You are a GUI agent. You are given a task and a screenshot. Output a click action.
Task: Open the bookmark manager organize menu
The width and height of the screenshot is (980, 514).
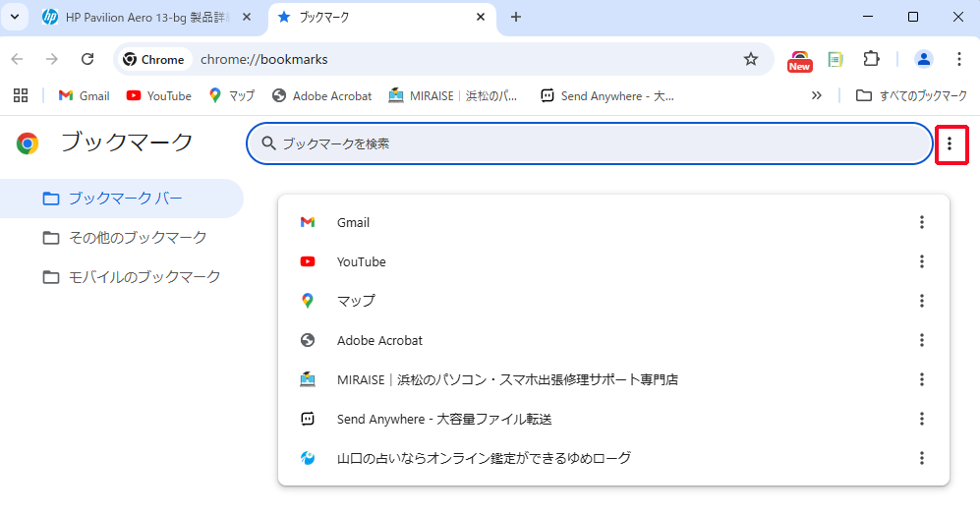tap(950, 143)
